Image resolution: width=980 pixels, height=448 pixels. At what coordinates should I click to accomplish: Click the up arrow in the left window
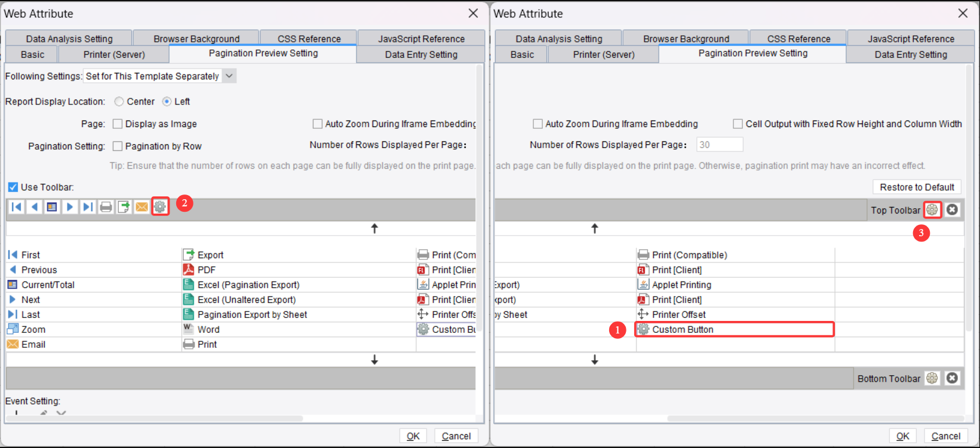point(374,228)
